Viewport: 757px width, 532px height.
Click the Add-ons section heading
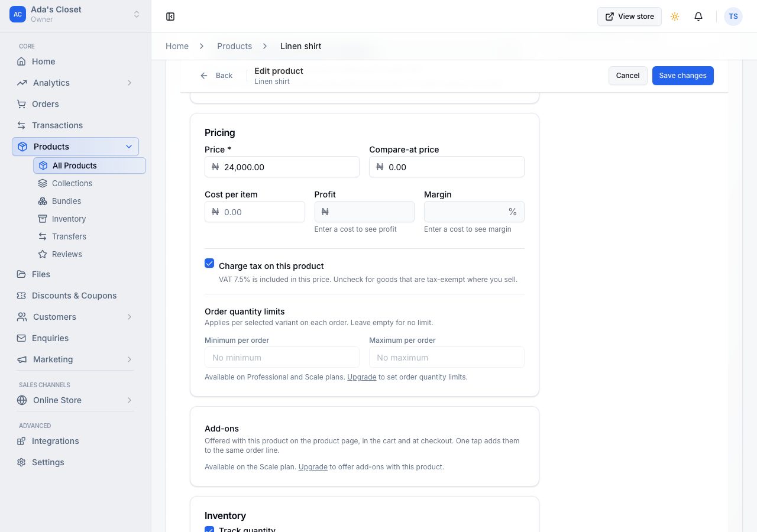pyautogui.click(x=222, y=429)
